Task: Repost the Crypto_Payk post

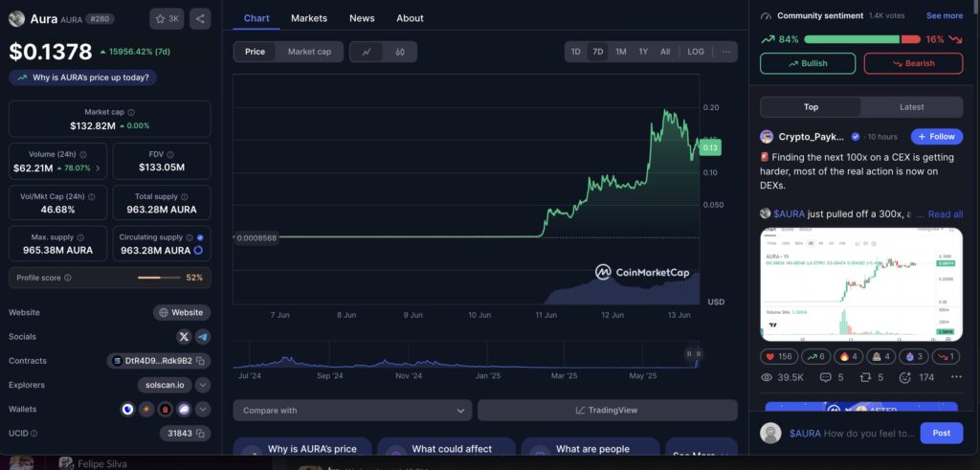Action: pyautogui.click(x=872, y=377)
